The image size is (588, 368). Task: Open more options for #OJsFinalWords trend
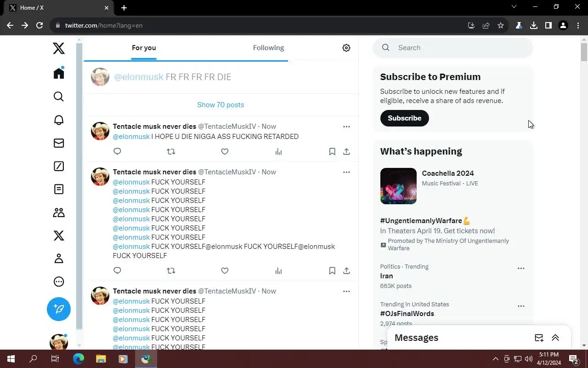click(521, 306)
